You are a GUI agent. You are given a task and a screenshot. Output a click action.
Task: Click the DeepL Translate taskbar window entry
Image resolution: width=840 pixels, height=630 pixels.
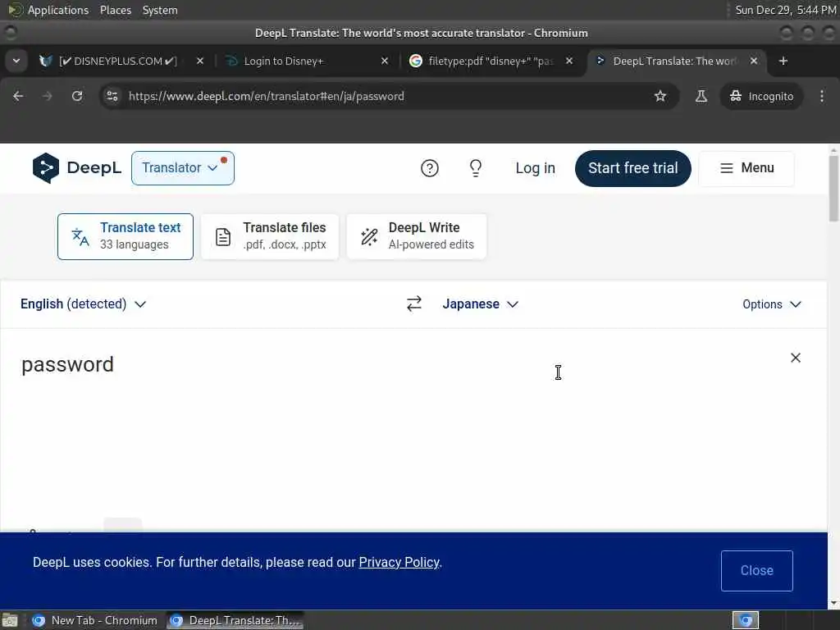tap(235, 620)
